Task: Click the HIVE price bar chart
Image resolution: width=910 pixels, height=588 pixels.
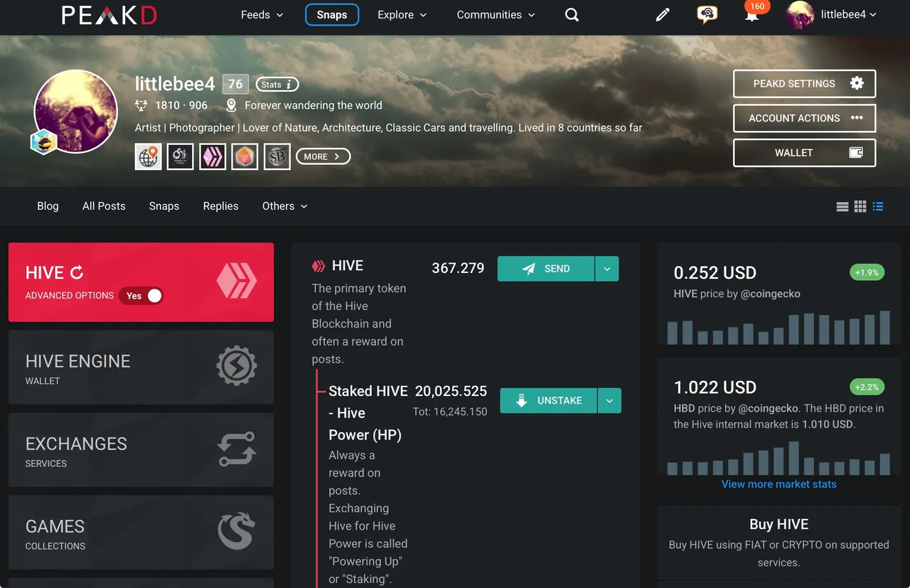Action: click(778, 328)
